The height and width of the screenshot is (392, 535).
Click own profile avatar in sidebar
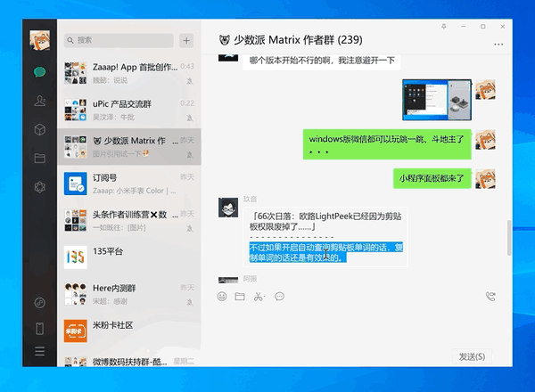coord(39,40)
